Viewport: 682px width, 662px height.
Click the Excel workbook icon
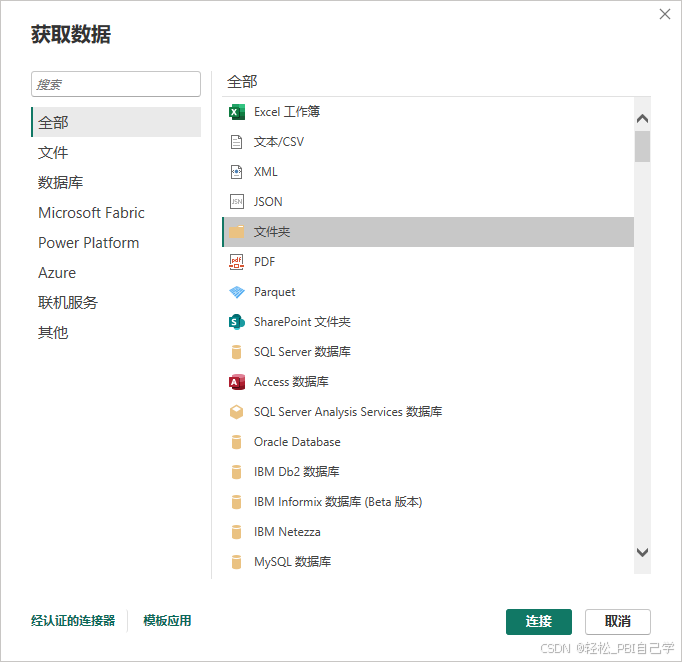237,112
